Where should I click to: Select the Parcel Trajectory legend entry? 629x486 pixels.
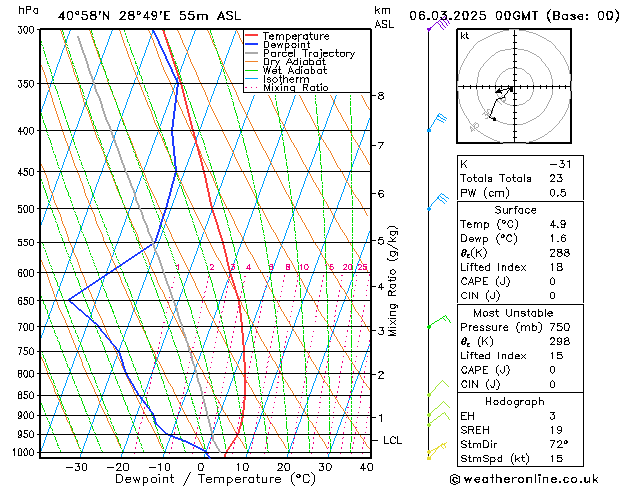(x=308, y=54)
